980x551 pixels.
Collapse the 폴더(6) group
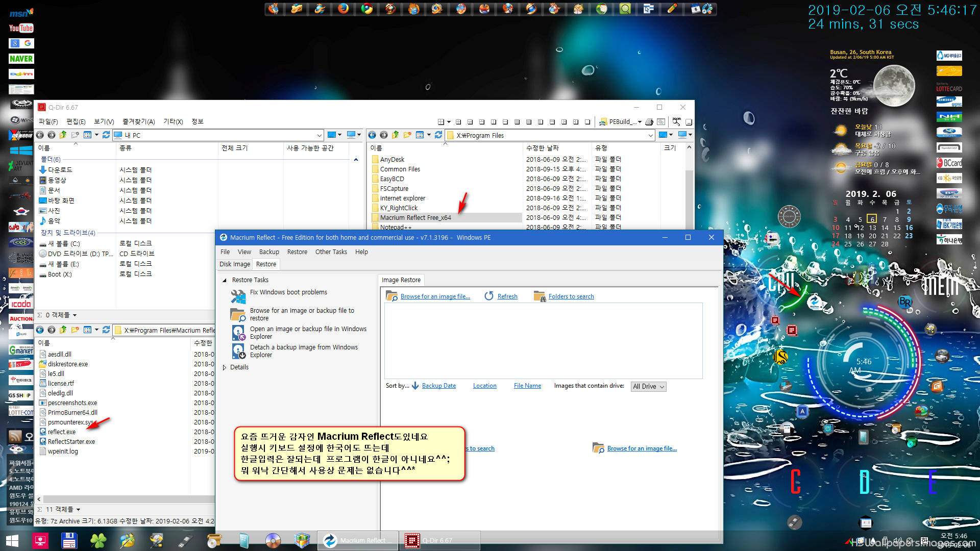tap(356, 160)
